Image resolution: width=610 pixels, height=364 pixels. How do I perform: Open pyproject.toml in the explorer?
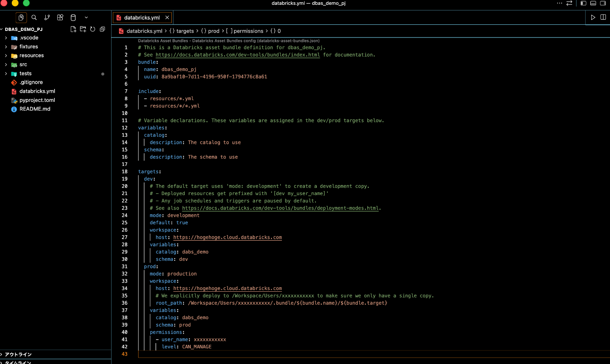(37, 100)
